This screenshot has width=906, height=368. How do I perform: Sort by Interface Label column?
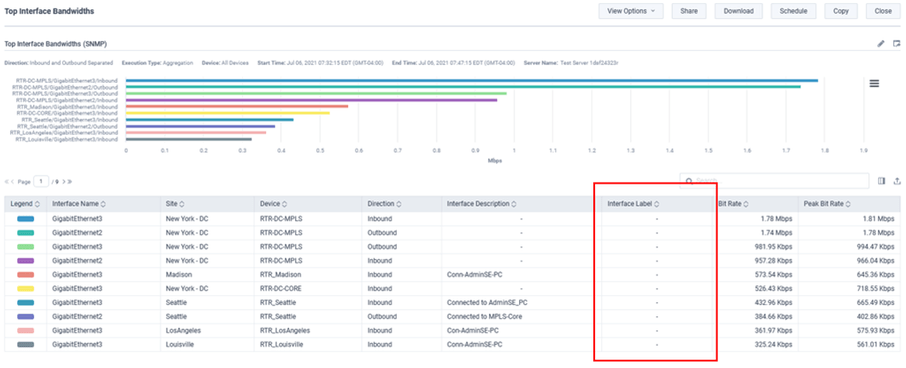pyautogui.click(x=633, y=204)
